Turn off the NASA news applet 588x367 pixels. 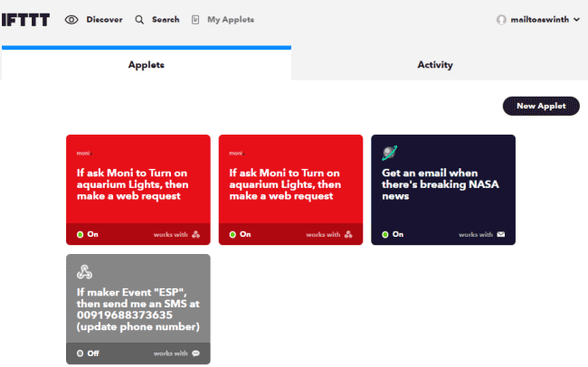tap(393, 234)
